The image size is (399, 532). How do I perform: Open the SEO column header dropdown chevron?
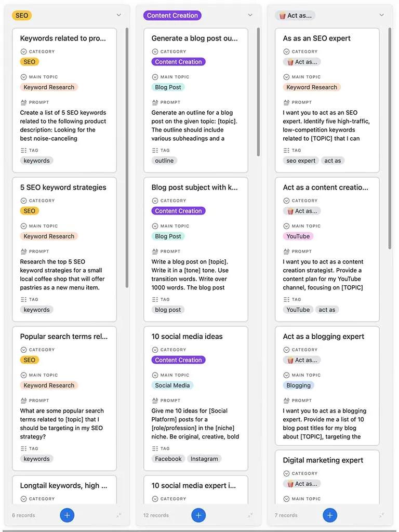119,15
